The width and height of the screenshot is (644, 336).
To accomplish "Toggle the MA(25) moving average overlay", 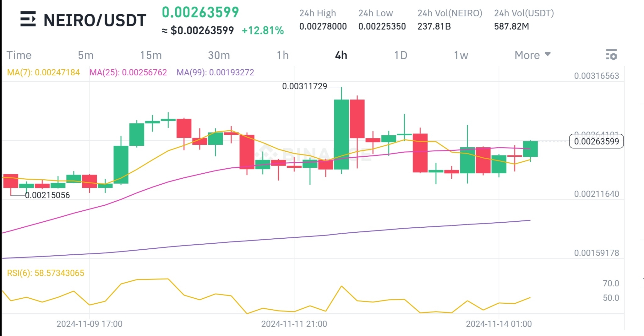I will click(x=128, y=72).
